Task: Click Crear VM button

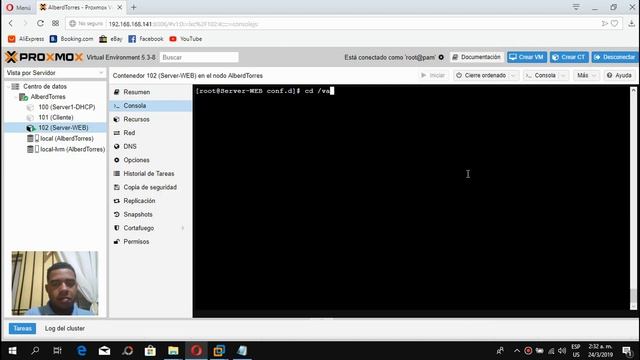Action: (527, 57)
